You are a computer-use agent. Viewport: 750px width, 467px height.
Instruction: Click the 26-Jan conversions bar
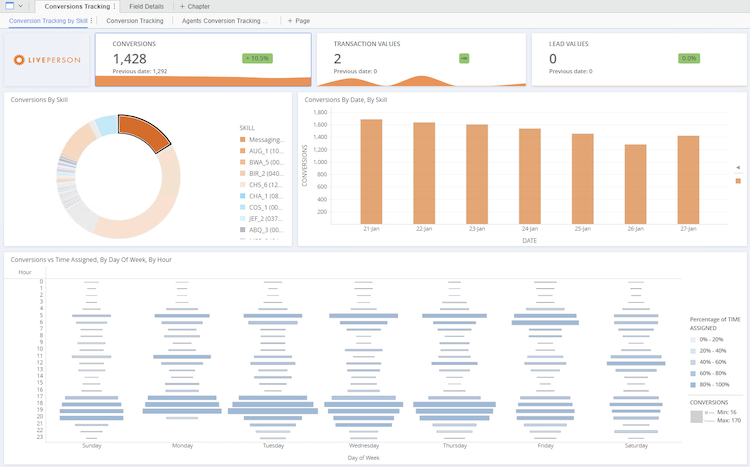[x=636, y=184]
